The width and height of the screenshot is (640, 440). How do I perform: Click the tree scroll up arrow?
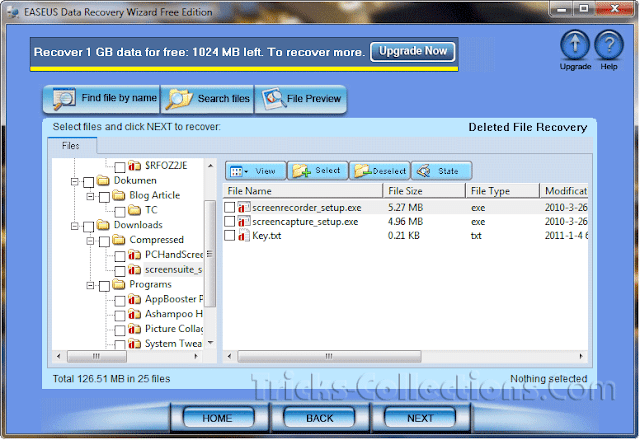coord(210,166)
